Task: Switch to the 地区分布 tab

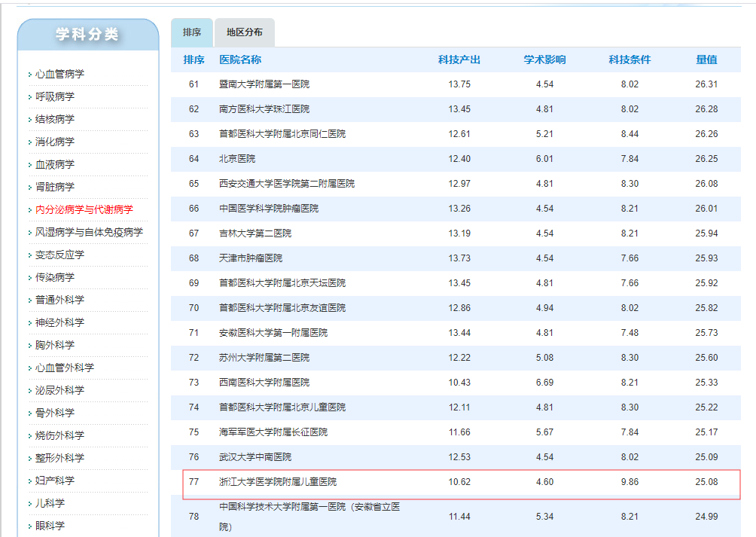Action: coord(245,32)
